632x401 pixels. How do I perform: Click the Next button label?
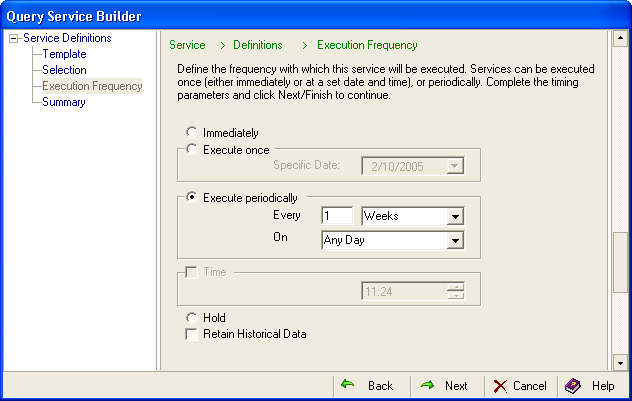[456, 386]
